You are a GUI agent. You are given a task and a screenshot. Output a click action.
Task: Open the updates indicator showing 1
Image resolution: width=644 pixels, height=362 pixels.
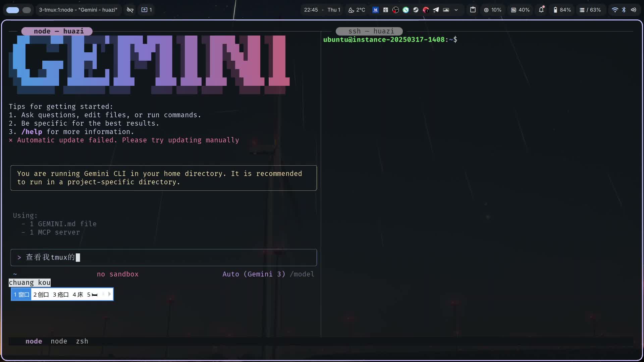pos(147,10)
